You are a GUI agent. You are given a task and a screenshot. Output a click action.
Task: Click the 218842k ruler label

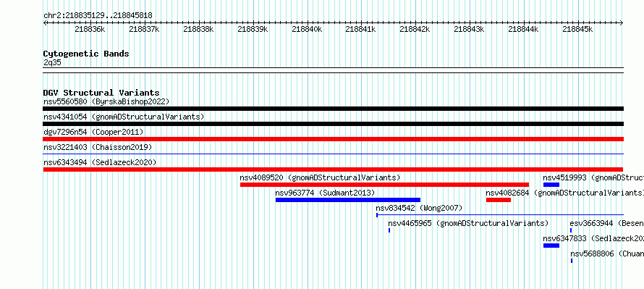coord(415,29)
